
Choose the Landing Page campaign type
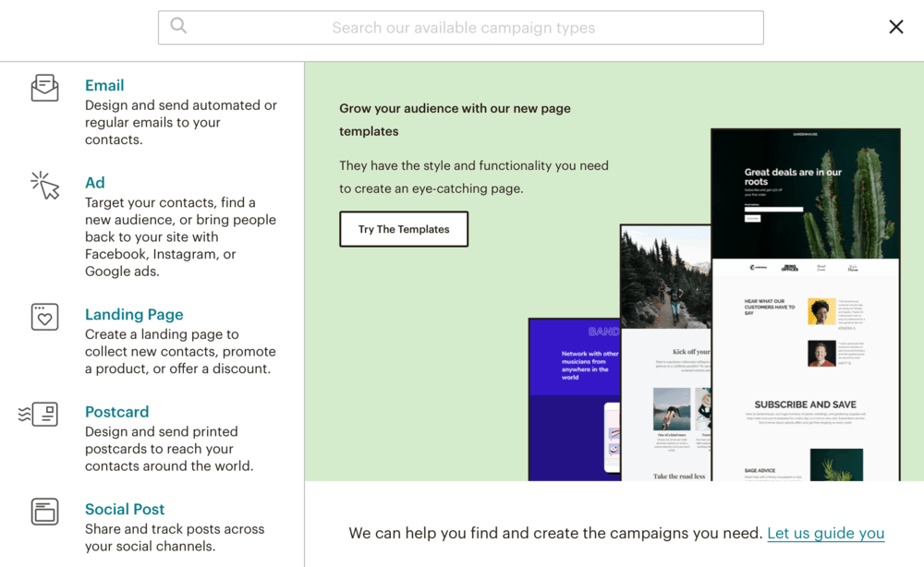click(x=134, y=315)
